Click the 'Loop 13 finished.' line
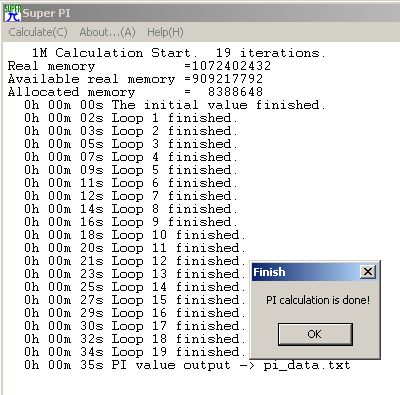This screenshot has height=395, width=400. coord(135,274)
